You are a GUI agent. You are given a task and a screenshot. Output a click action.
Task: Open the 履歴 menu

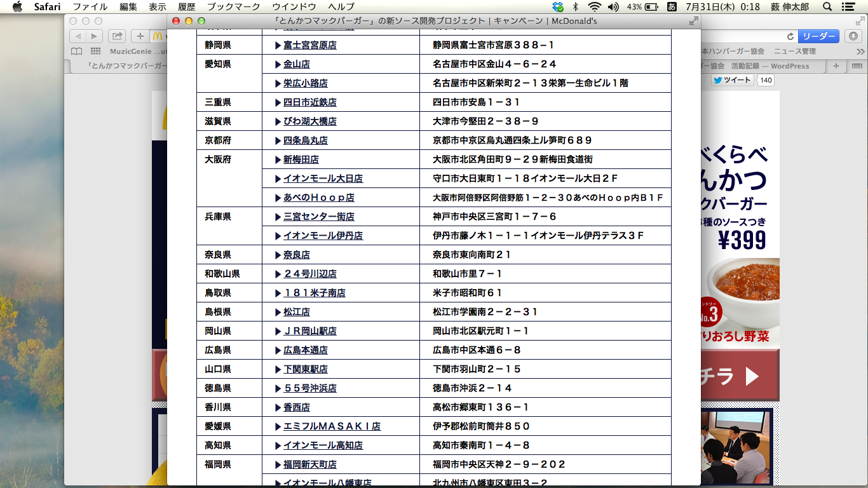click(x=187, y=7)
